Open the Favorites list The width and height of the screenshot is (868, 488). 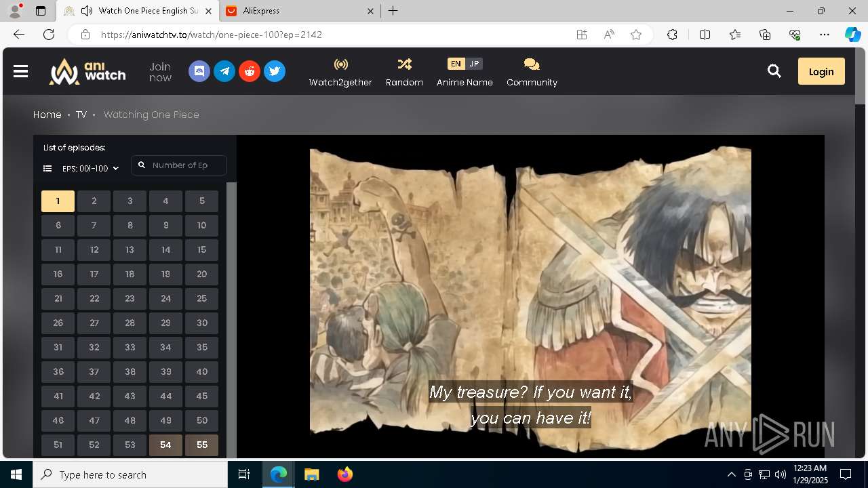tap(735, 35)
